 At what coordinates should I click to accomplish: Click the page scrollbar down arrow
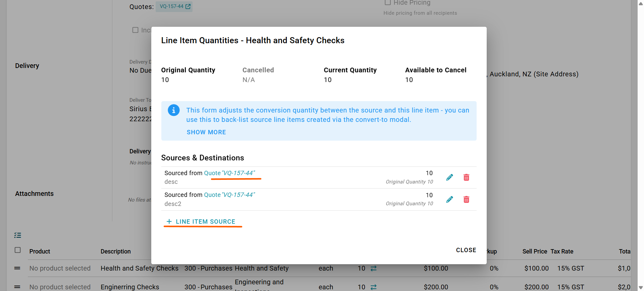(x=641, y=287)
